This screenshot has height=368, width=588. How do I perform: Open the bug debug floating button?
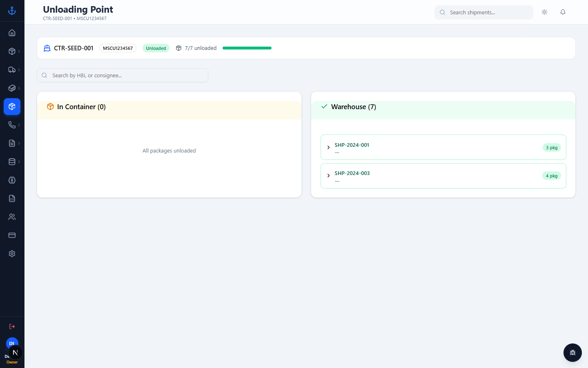pyautogui.click(x=572, y=352)
